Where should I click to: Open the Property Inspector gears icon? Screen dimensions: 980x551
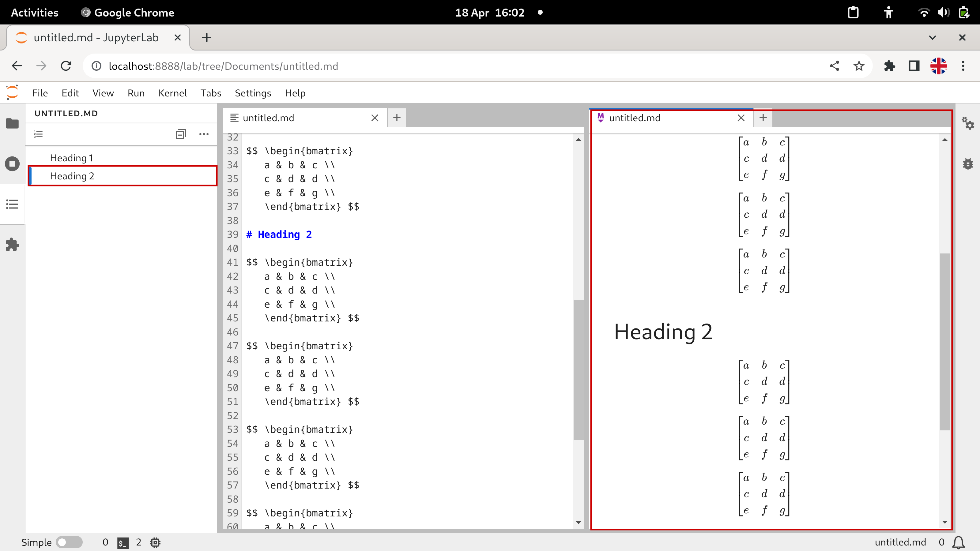click(967, 124)
